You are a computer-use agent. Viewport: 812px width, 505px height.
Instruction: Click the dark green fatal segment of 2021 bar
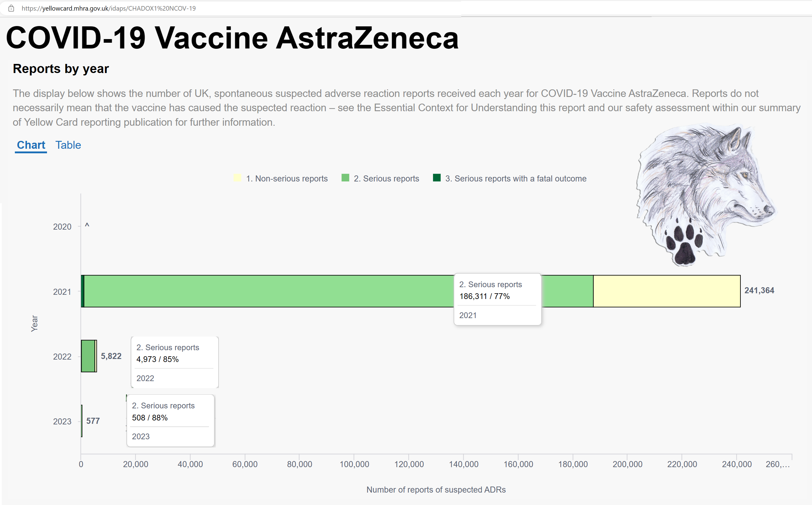82,291
